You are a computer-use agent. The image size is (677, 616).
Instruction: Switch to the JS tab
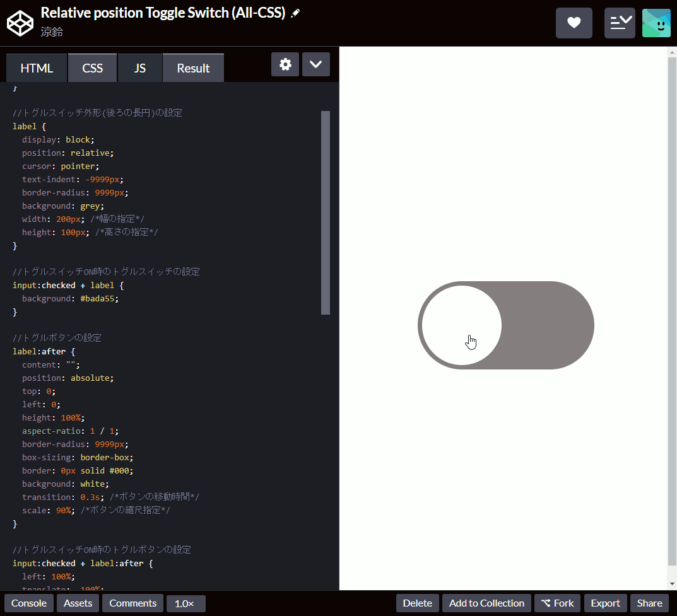coord(139,67)
